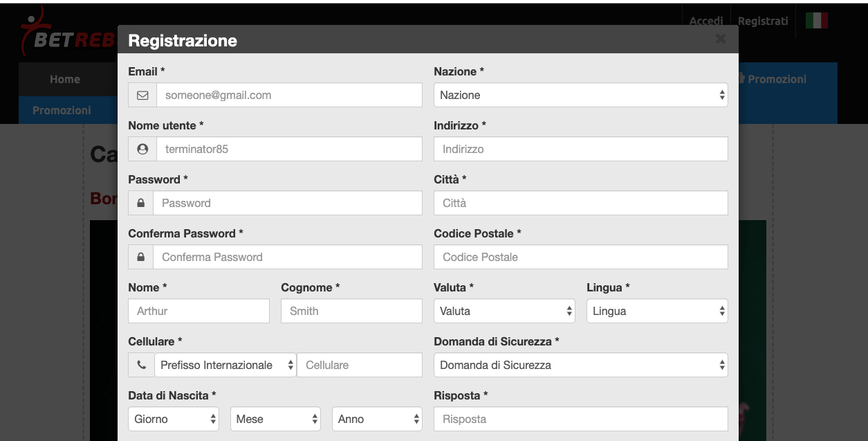Viewport: 868px width, 441px height.
Task: Click the envelope icon beside Email field
Action: coord(142,96)
